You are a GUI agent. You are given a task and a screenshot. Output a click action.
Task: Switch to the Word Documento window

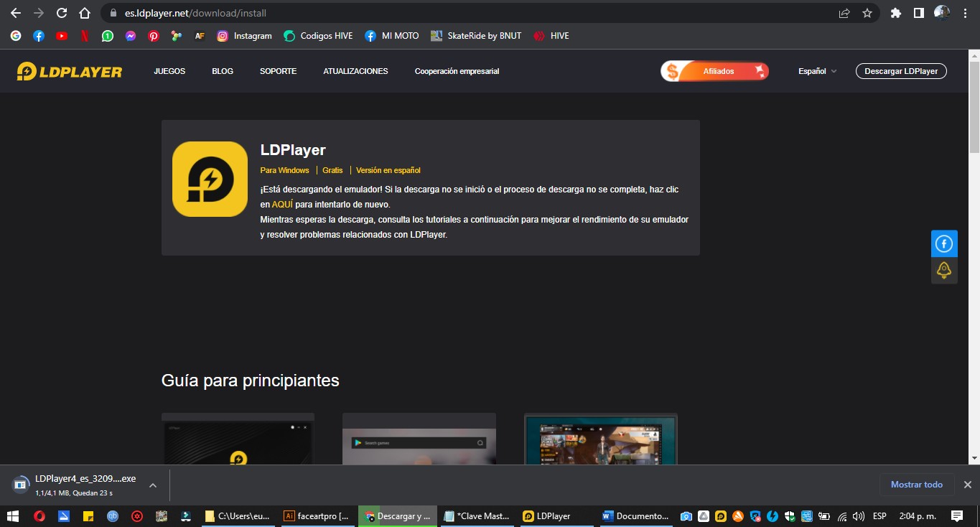click(635, 516)
